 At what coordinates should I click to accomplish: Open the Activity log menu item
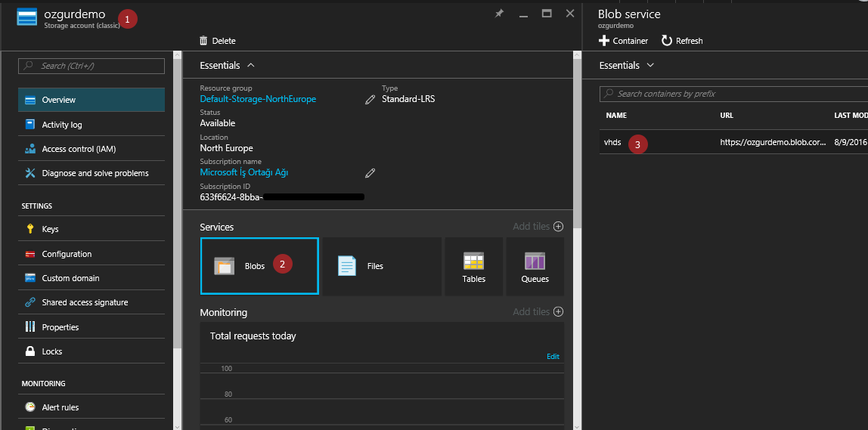coord(91,125)
